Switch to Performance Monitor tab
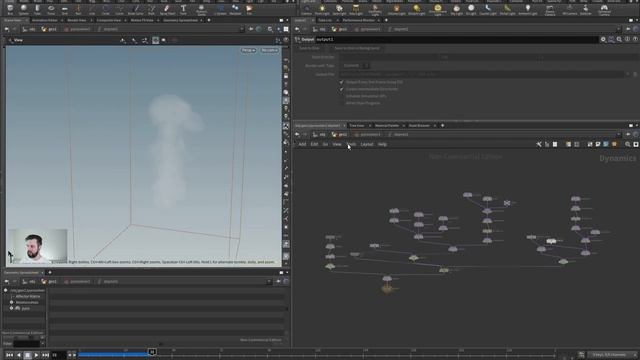 pyautogui.click(x=358, y=20)
